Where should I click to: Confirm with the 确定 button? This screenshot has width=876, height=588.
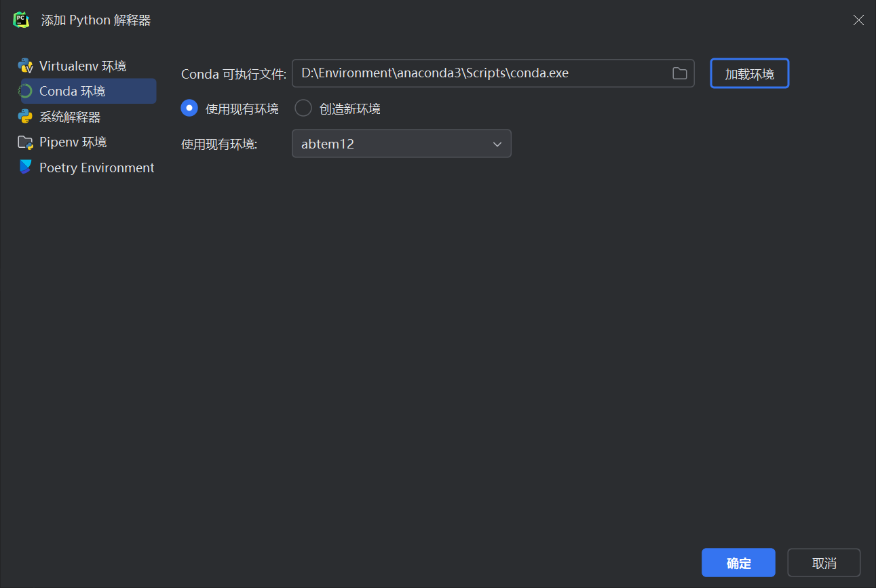[738, 563]
